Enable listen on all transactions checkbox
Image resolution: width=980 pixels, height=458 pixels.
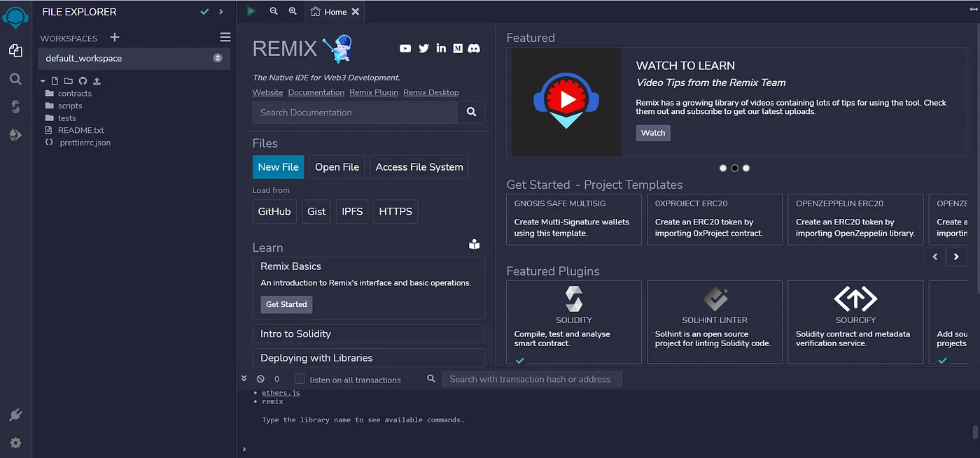pyautogui.click(x=300, y=379)
